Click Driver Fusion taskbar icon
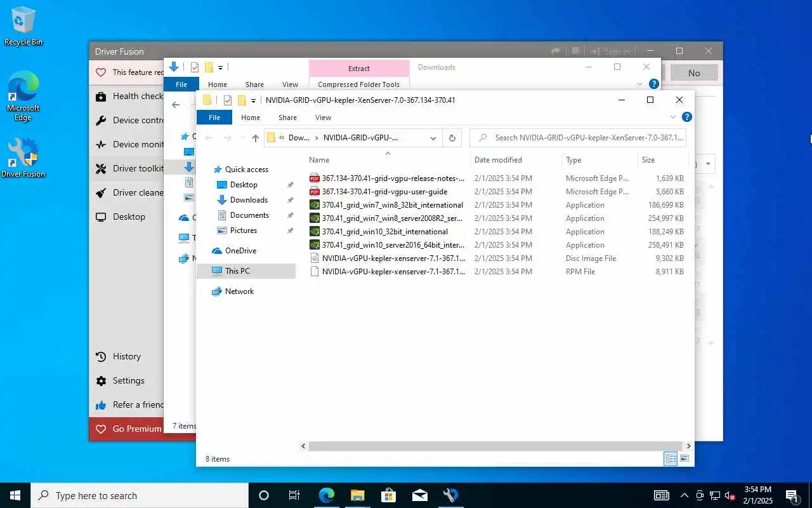812x508 pixels. click(x=450, y=495)
